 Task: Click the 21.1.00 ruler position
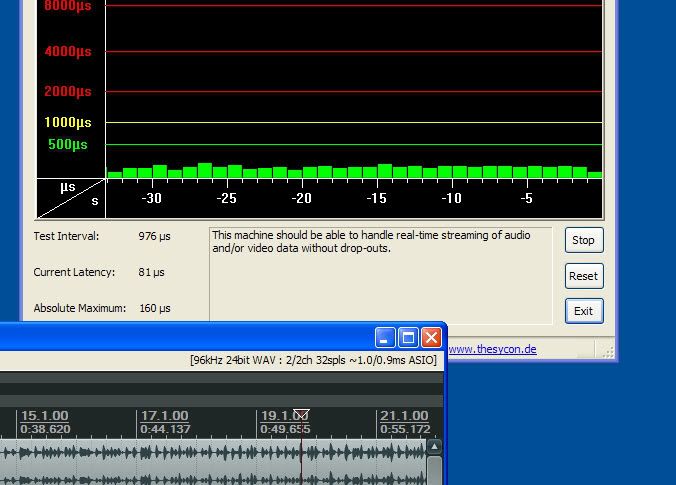point(404,416)
